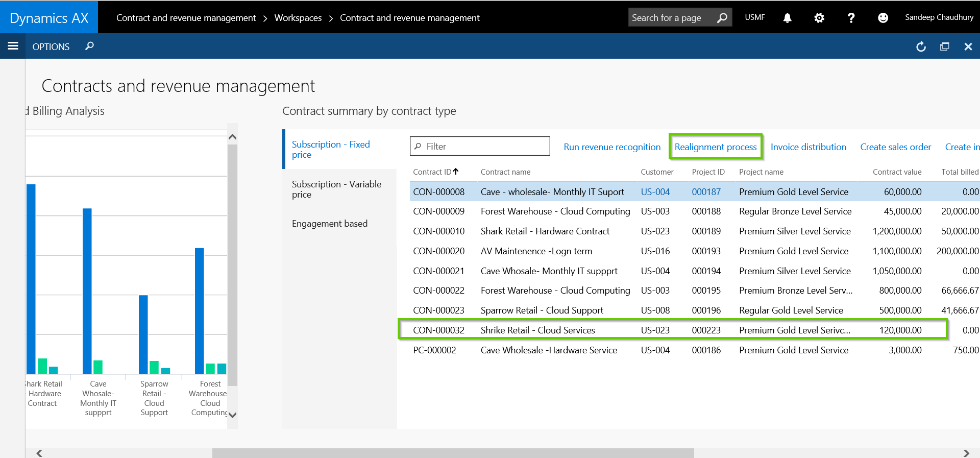
Task: Click Contract name column header
Action: [505, 172]
